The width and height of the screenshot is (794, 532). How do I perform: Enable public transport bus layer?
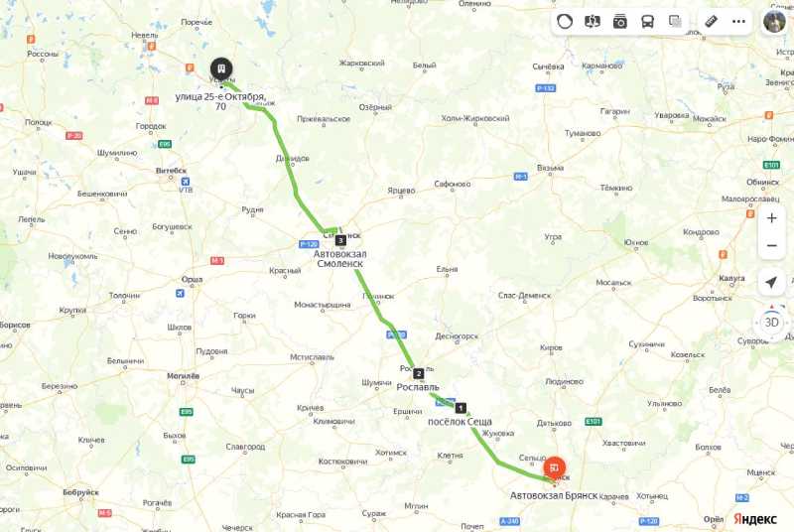coord(647,21)
